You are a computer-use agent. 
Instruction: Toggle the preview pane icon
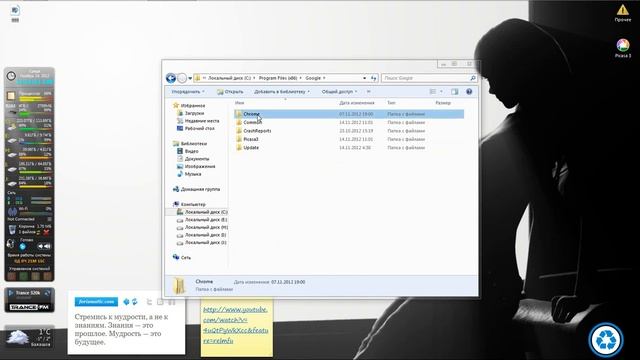pos(454,92)
